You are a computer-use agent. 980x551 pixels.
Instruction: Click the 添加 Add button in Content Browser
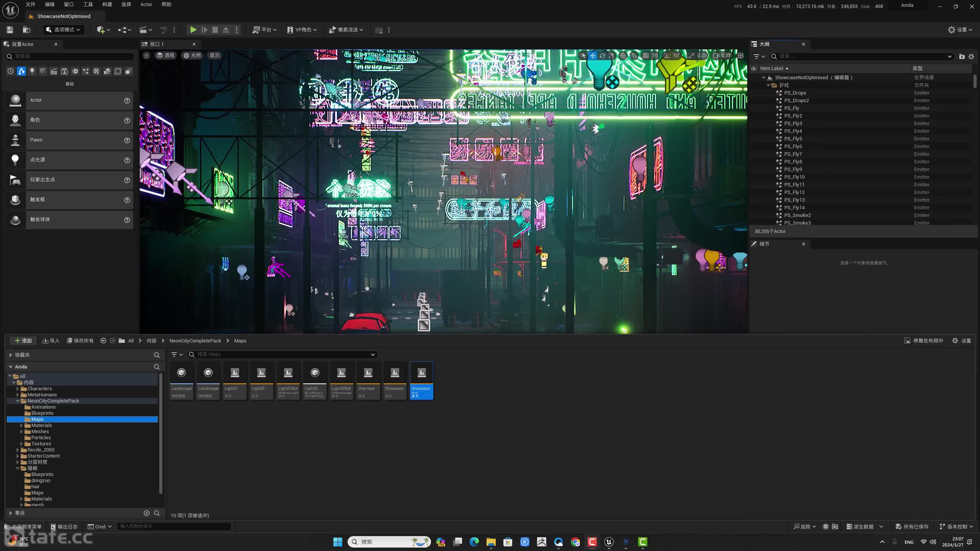click(x=23, y=341)
